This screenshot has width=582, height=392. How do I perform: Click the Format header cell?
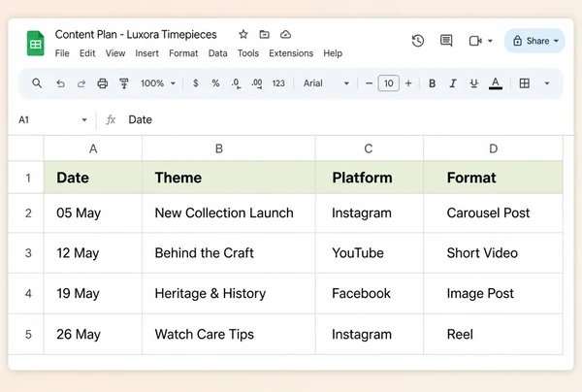(493, 178)
